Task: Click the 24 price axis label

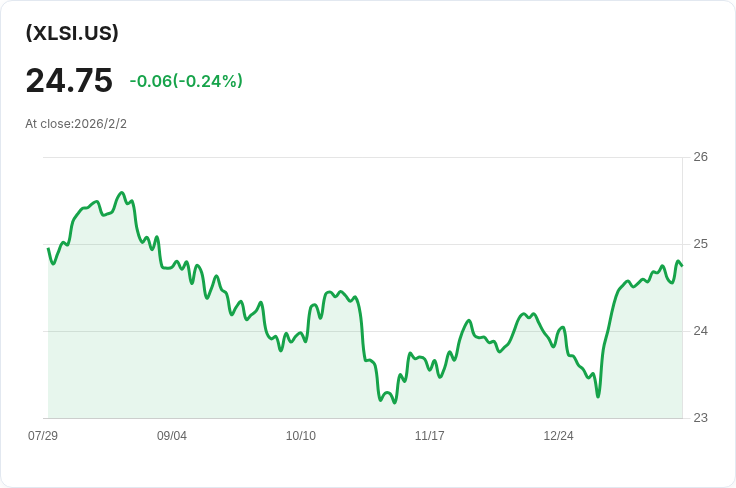Action: [x=700, y=331]
